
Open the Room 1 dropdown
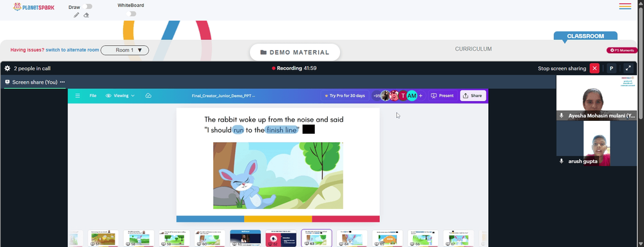pyautogui.click(x=125, y=50)
